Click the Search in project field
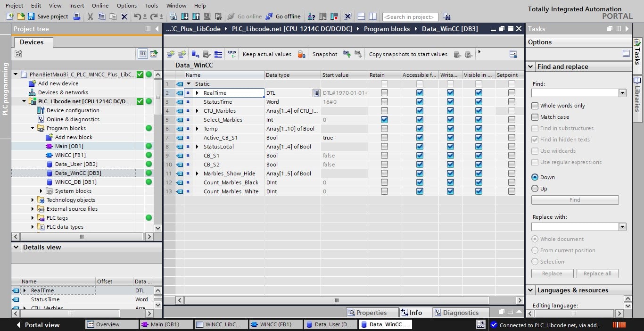Viewport: 644px width, 331px height. (410, 17)
